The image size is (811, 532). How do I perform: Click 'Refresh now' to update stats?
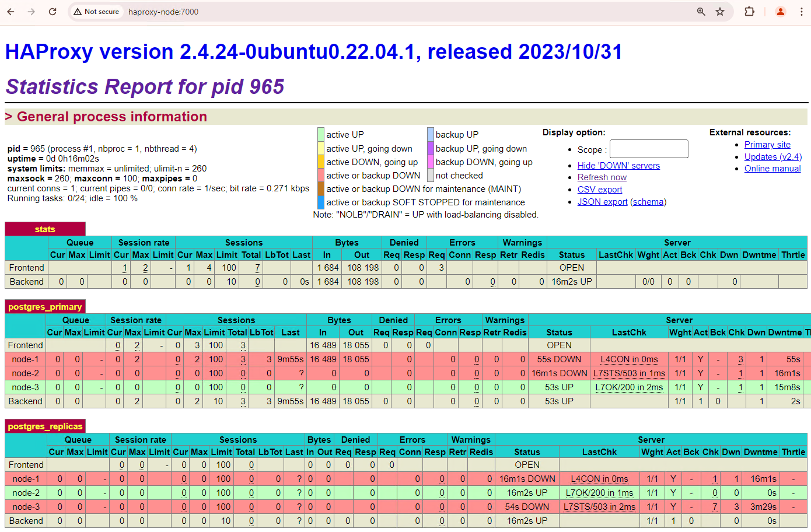click(x=602, y=177)
